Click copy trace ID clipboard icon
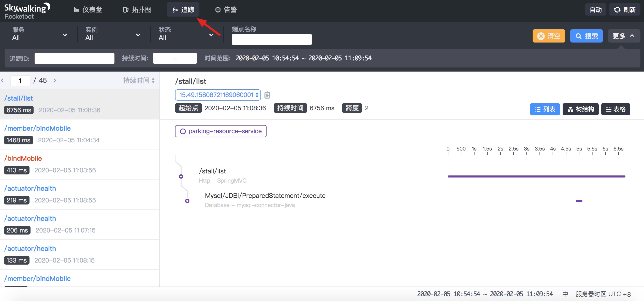Screen dimensions: 644x301 [267, 95]
